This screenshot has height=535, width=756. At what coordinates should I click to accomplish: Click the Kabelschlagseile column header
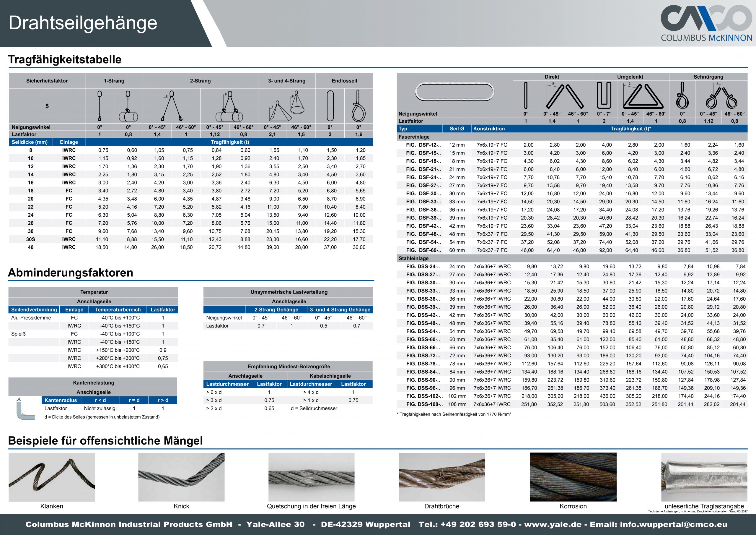pos(330,376)
